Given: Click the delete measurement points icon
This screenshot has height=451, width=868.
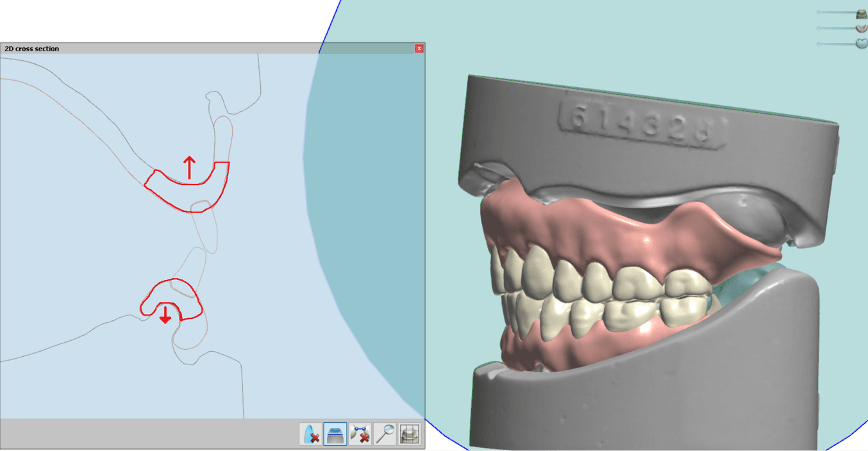Looking at the screenshot, I should [x=360, y=434].
